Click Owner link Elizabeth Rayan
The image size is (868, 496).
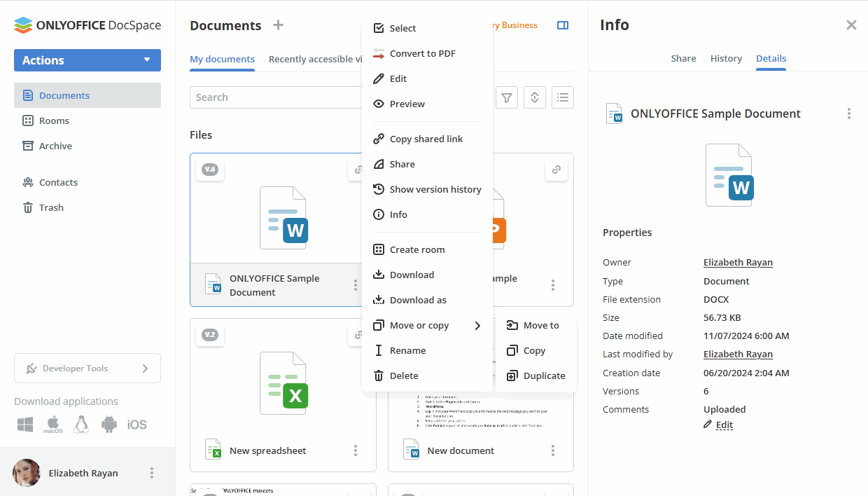(738, 262)
